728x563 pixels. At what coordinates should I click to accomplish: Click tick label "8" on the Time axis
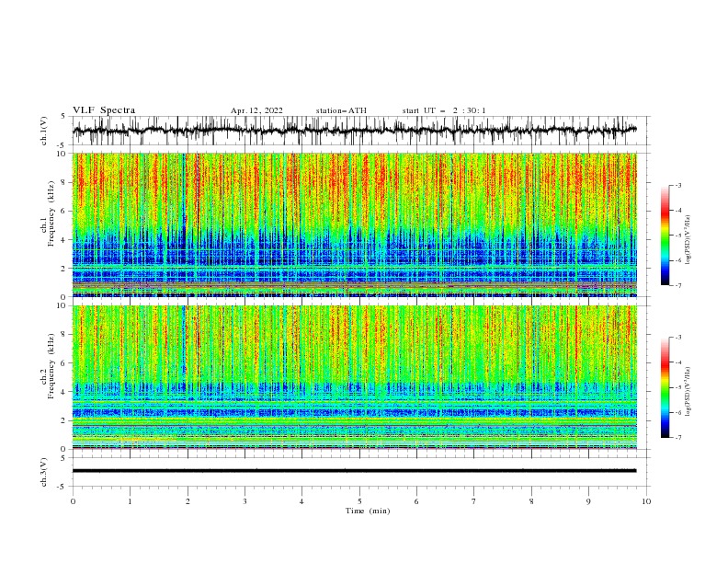531,501
